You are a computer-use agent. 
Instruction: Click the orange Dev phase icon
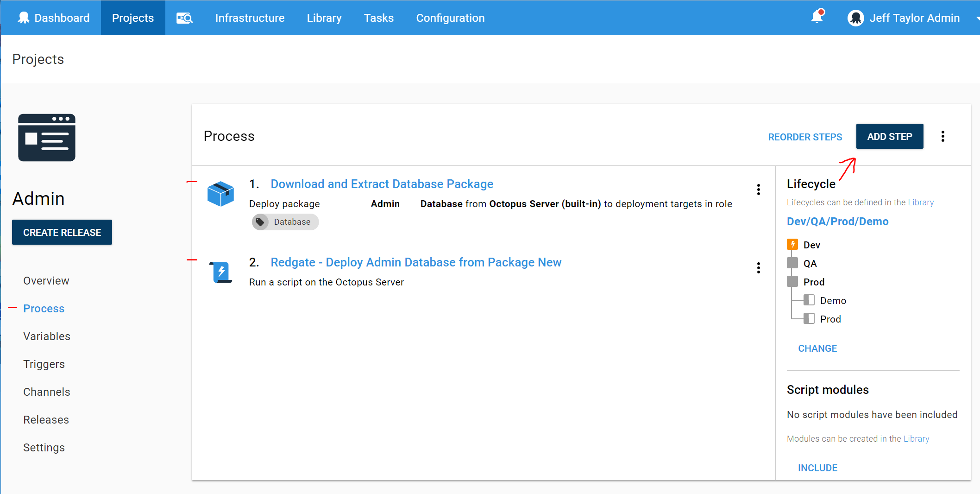tap(792, 244)
